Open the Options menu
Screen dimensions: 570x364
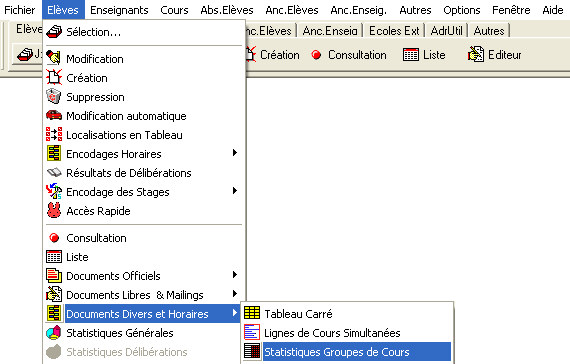[x=462, y=10]
